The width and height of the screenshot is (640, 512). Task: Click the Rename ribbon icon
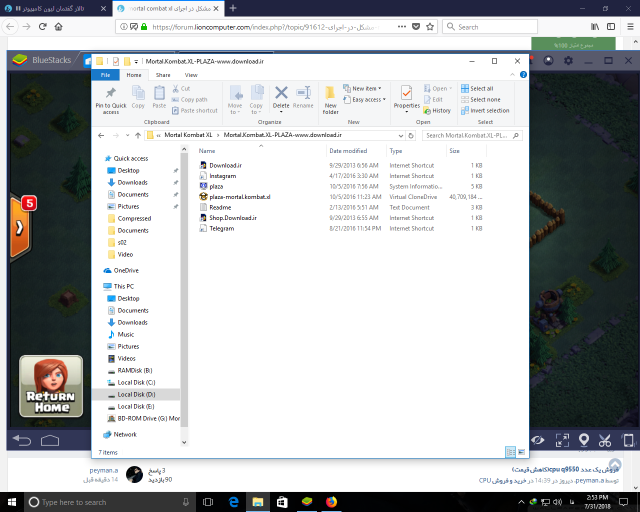[x=303, y=93]
